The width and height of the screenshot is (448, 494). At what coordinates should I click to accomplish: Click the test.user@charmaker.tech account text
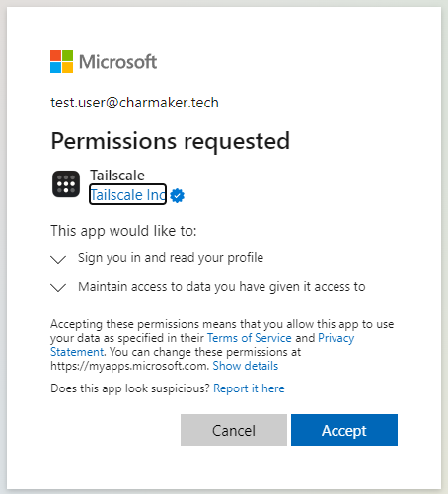(x=134, y=103)
